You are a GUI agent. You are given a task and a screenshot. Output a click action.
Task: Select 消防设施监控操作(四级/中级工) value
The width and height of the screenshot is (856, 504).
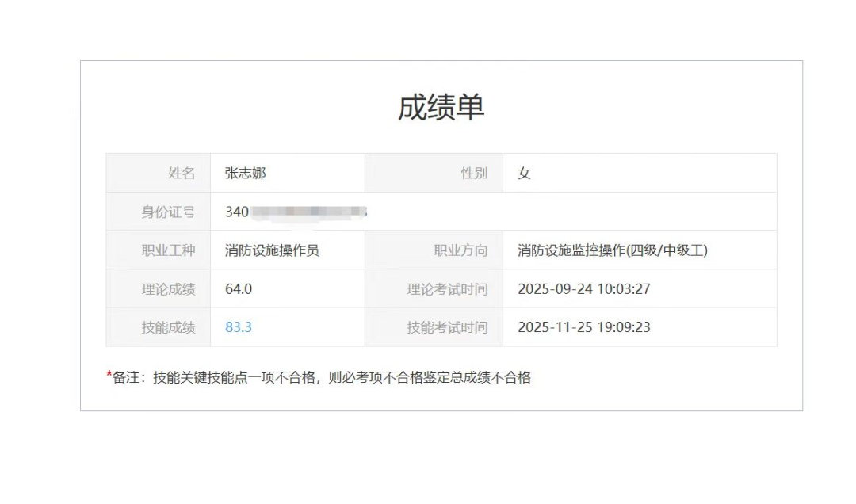[x=616, y=249]
